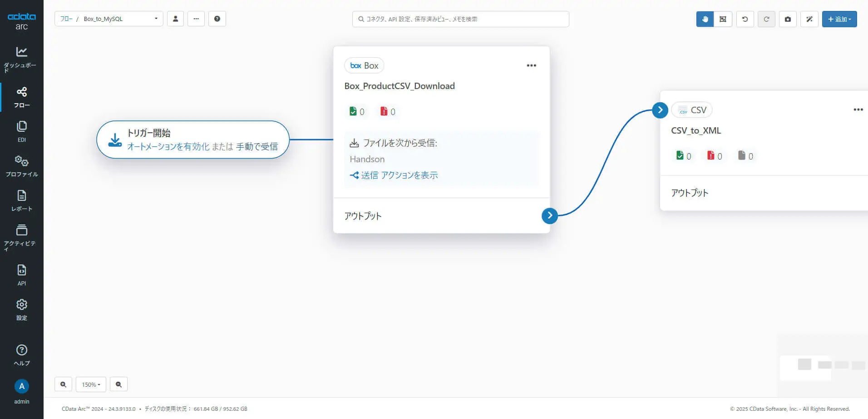Open the EDI section in sidebar
This screenshot has width=868, height=419.
tap(21, 132)
